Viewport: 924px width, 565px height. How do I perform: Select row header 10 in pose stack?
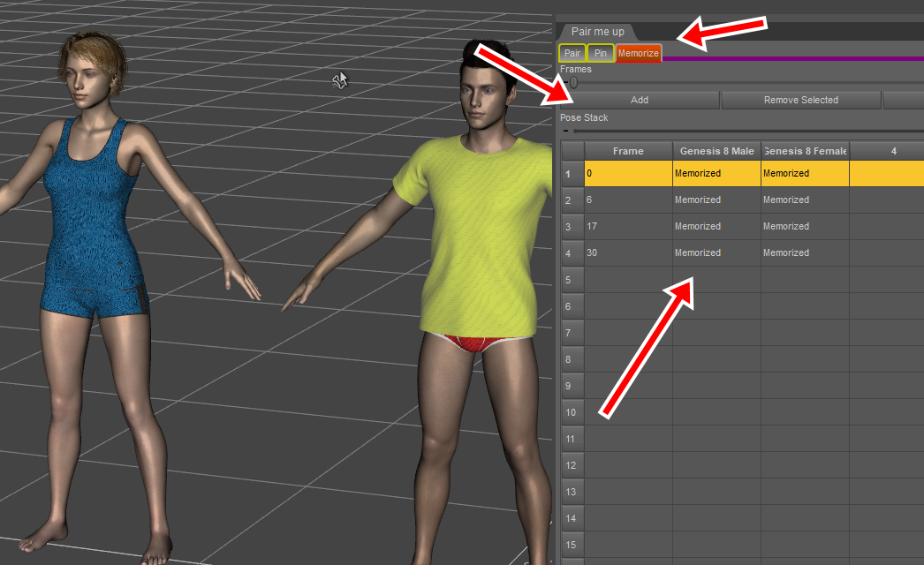(x=572, y=412)
